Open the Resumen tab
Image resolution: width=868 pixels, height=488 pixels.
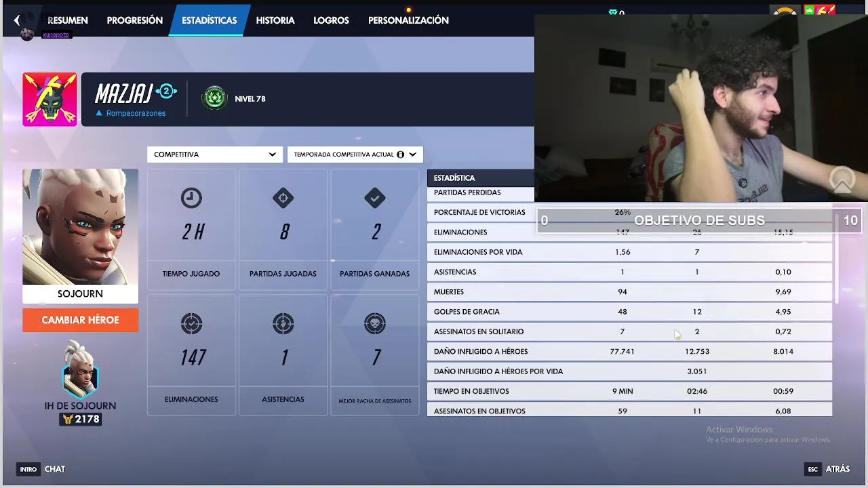pos(68,20)
